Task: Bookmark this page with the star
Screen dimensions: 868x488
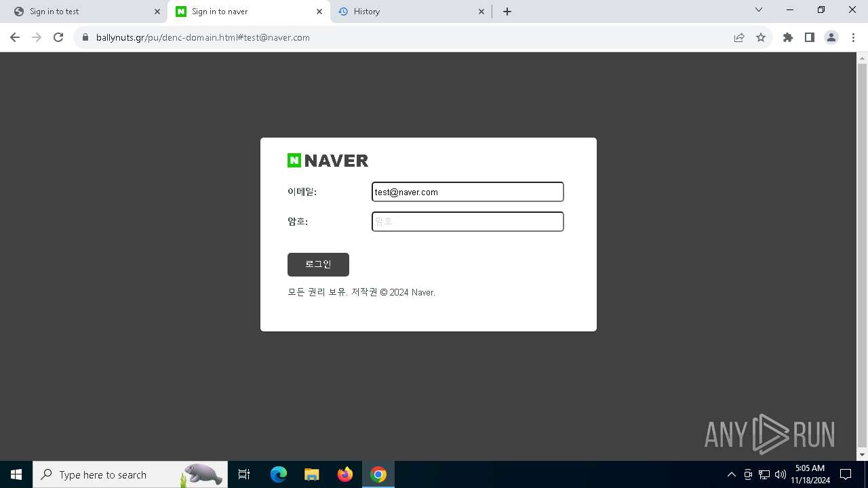Action: click(761, 37)
